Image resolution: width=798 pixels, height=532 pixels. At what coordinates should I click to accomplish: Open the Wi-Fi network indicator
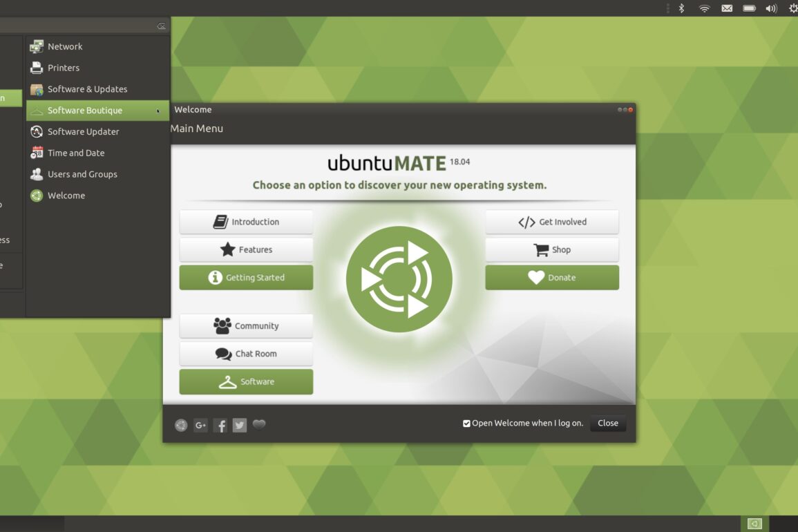[x=704, y=8]
